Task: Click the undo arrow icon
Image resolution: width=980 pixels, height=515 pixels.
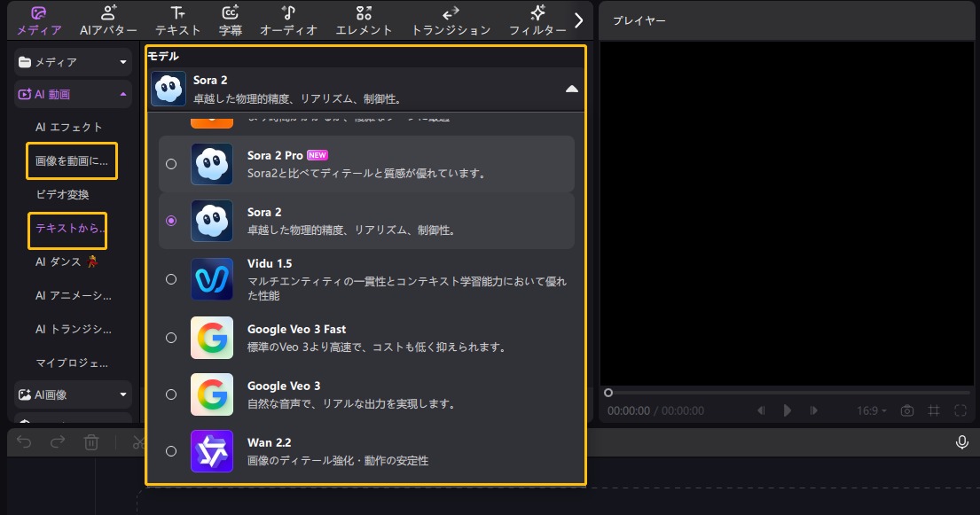Action: tap(23, 441)
